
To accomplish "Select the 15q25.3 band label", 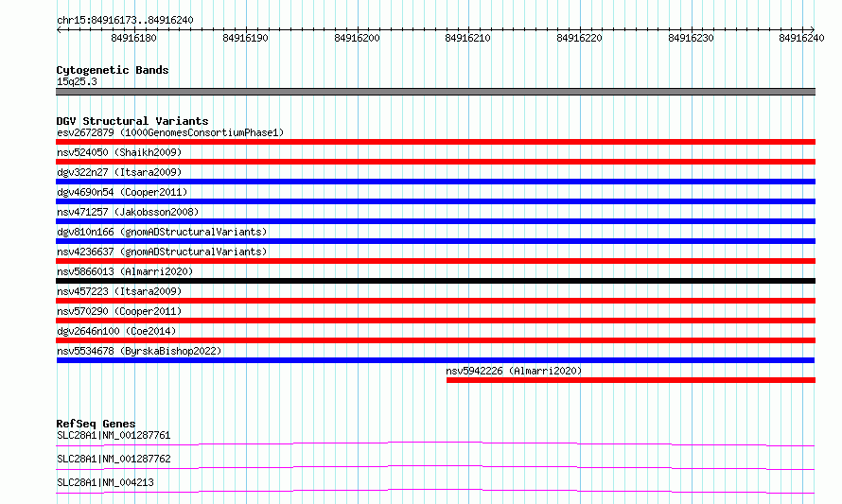I will [77, 81].
